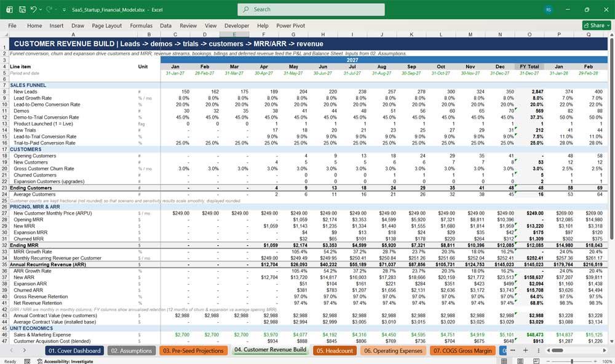Open 06. Operating Expenses sheet
This screenshot has height=364, width=615.
pos(393,350)
